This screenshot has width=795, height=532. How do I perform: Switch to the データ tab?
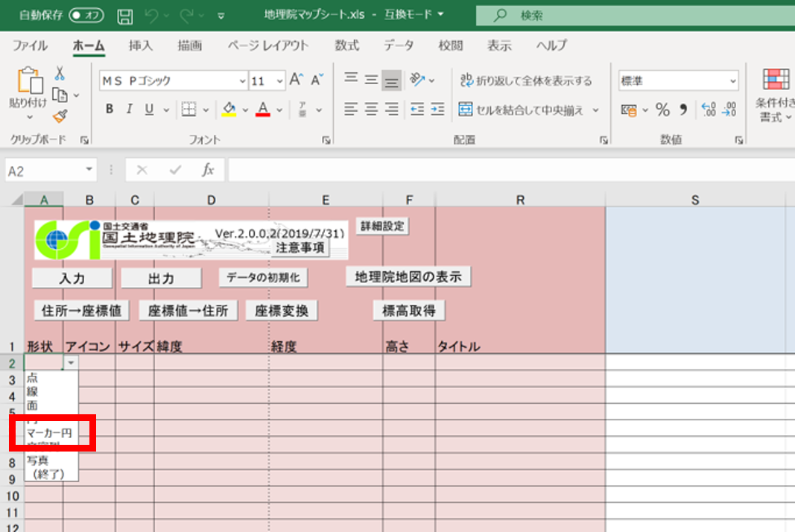click(399, 45)
